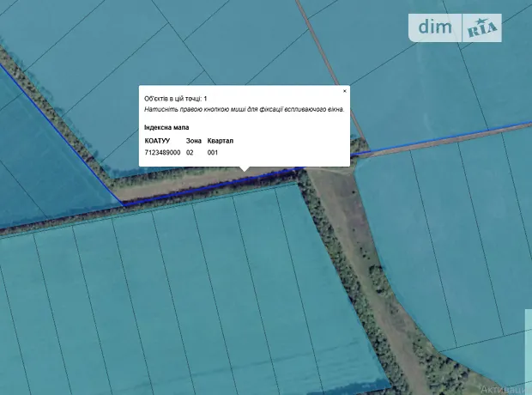Select the КОАТУУ column header
Screen dimensions: 532x395
(158, 140)
